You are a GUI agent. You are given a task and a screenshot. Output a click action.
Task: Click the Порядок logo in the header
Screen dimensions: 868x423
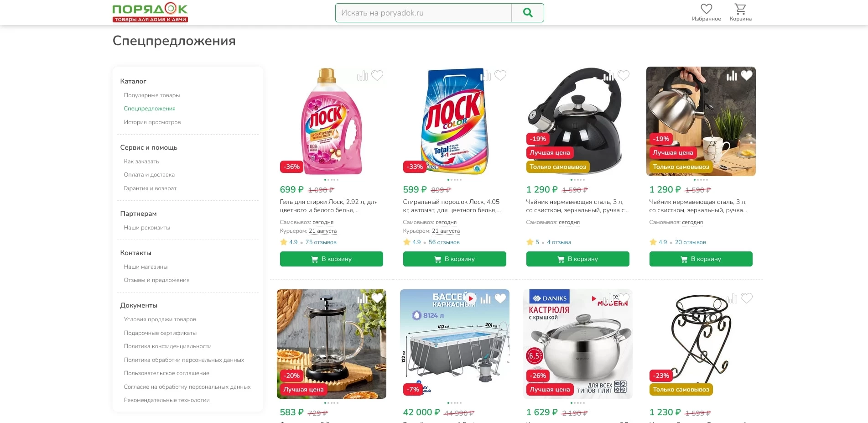click(x=150, y=12)
